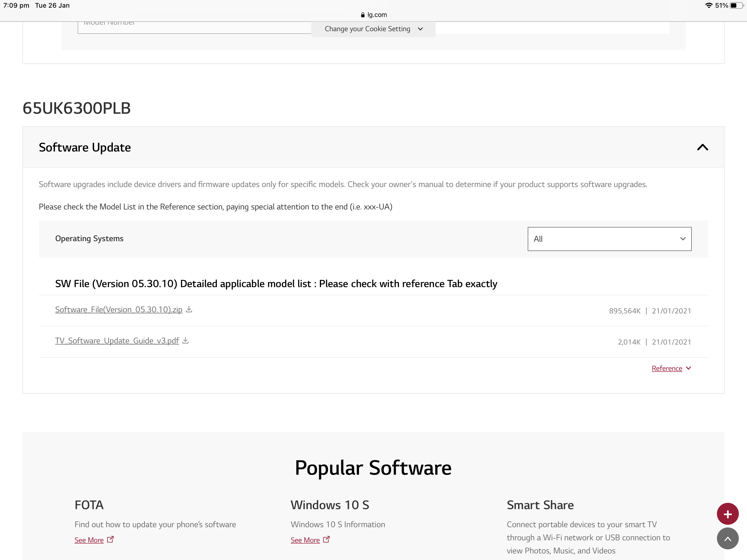747x560 pixels.
Task: Open TV_Software_Update_Guide_v3.pdf link
Action: click(x=117, y=340)
